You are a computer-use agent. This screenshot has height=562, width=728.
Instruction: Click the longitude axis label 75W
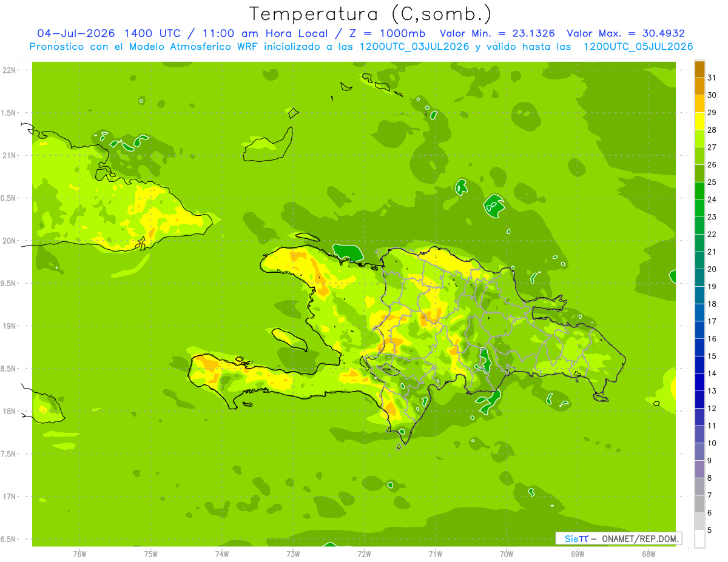click(x=151, y=554)
